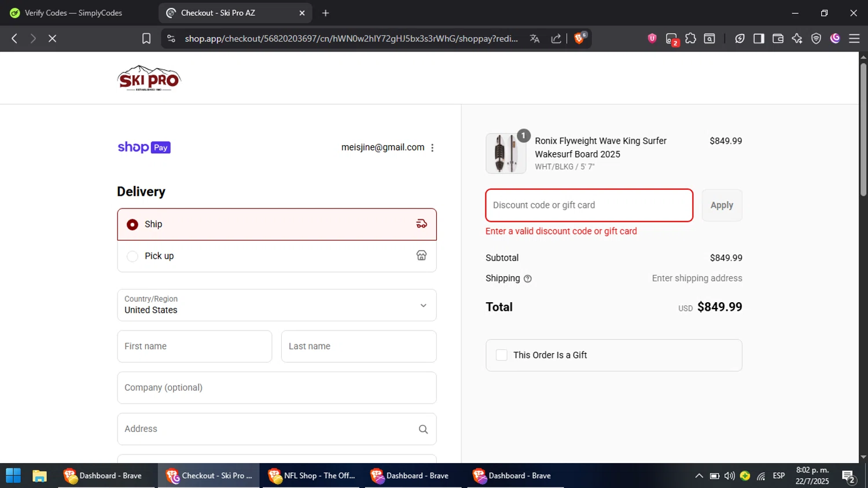Screen dimensions: 868x488
Task: Click the Apply discount button
Action: coord(722,205)
